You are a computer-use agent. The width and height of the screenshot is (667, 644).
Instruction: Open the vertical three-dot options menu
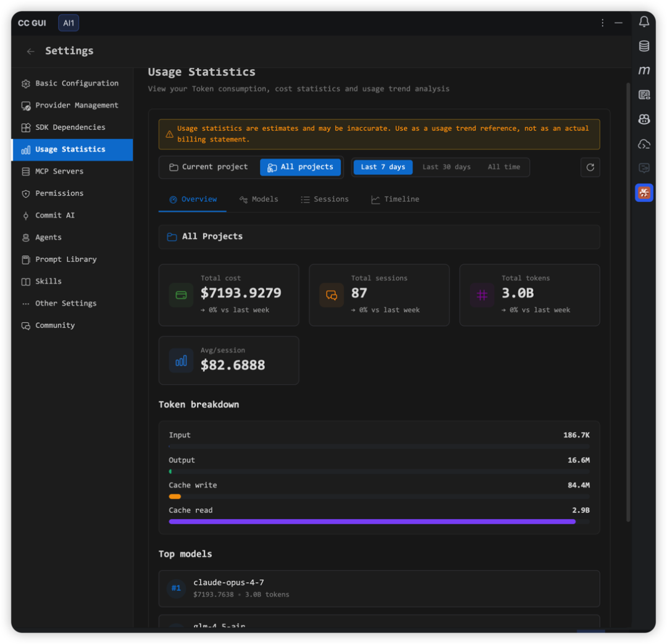(x=602, y=23)
